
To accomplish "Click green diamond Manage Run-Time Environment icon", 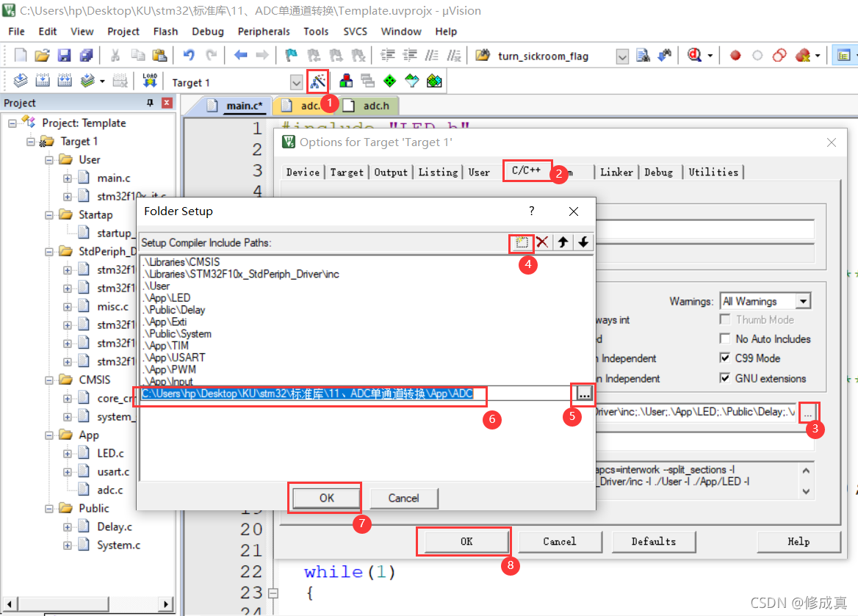I will [x=389, y=81].
